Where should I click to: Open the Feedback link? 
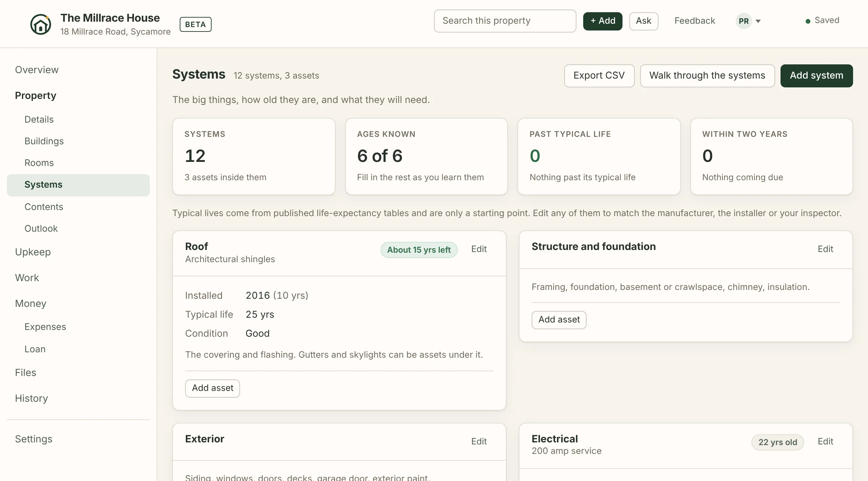pyautogui.click(x=695, y=21)
